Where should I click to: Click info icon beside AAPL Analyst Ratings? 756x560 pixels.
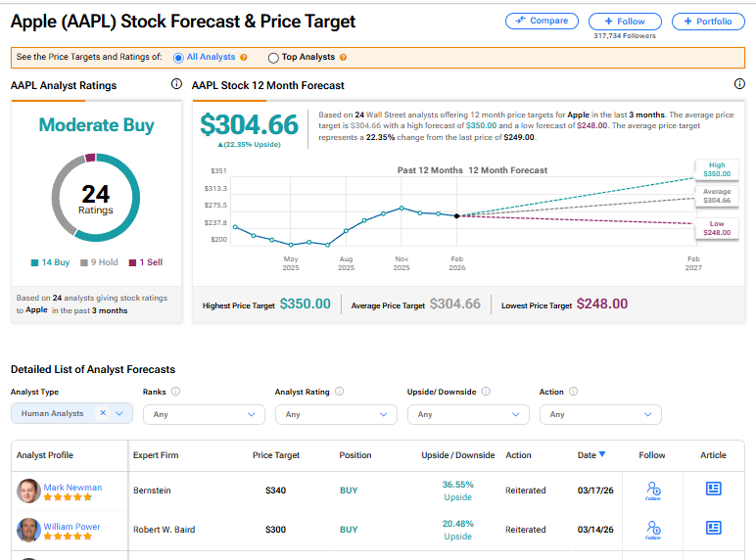coord(176,84)
